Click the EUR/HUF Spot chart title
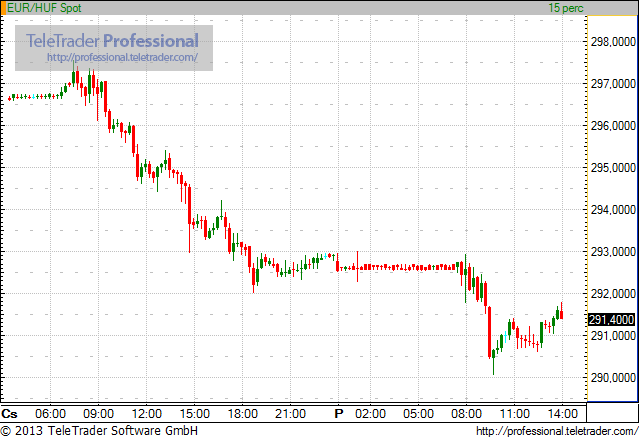639x440 pixels. coord(44,8)
